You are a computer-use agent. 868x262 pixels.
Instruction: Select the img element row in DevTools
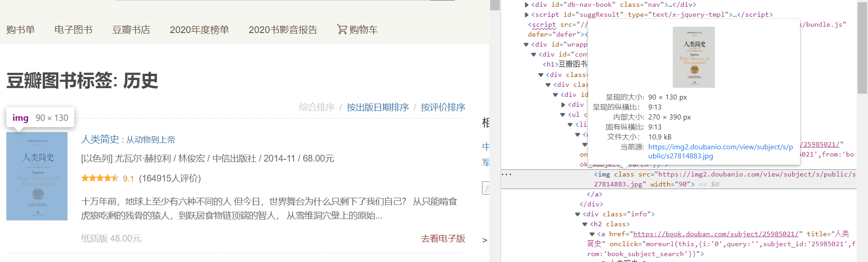[x=679, y=179]
